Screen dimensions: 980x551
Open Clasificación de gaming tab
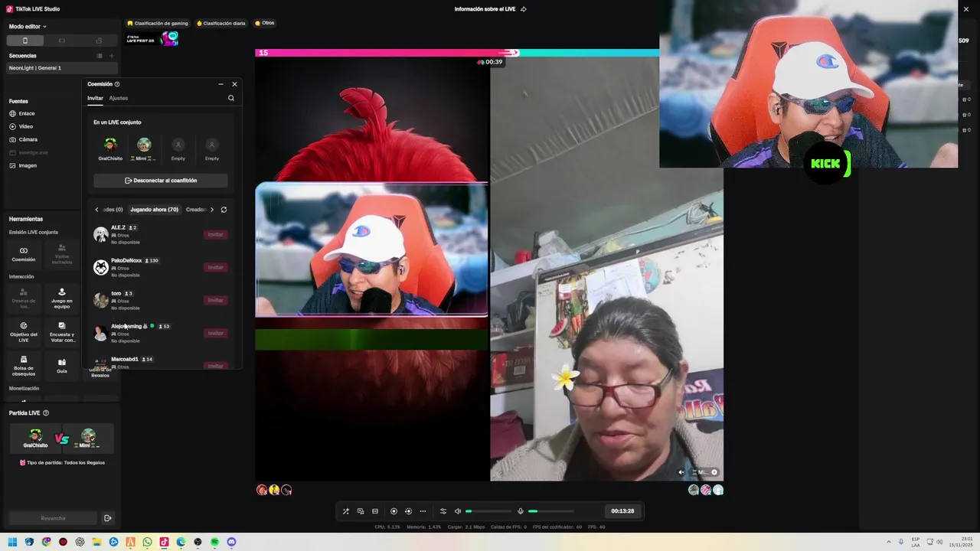(158, 23)
